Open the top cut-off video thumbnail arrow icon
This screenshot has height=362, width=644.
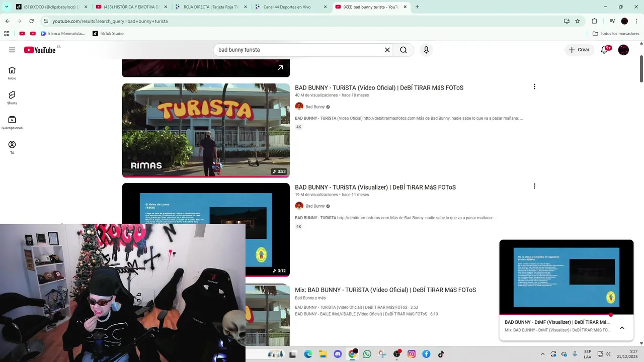(280, 67)
